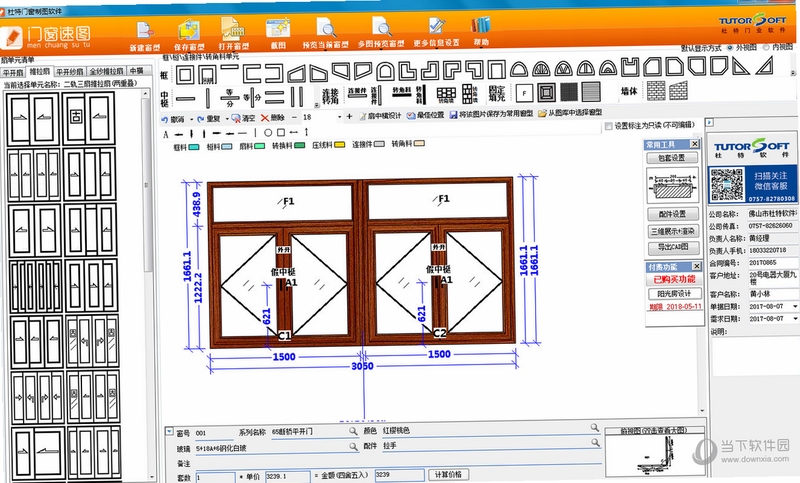Screen dimensions: 800x483
Task: Open the 需求日期 date dropdown
Action: [795, 318]
